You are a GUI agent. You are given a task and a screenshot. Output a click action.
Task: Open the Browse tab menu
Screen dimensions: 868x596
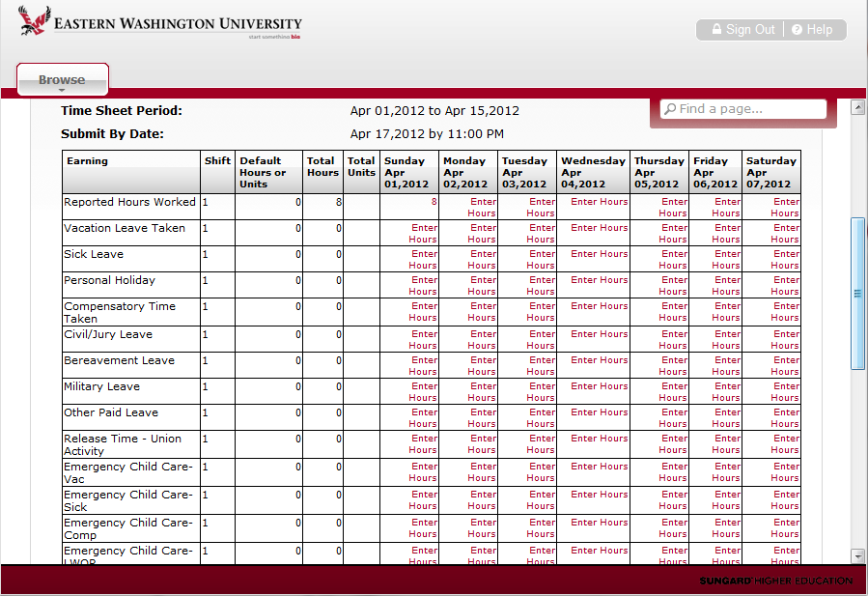point(62,80)
